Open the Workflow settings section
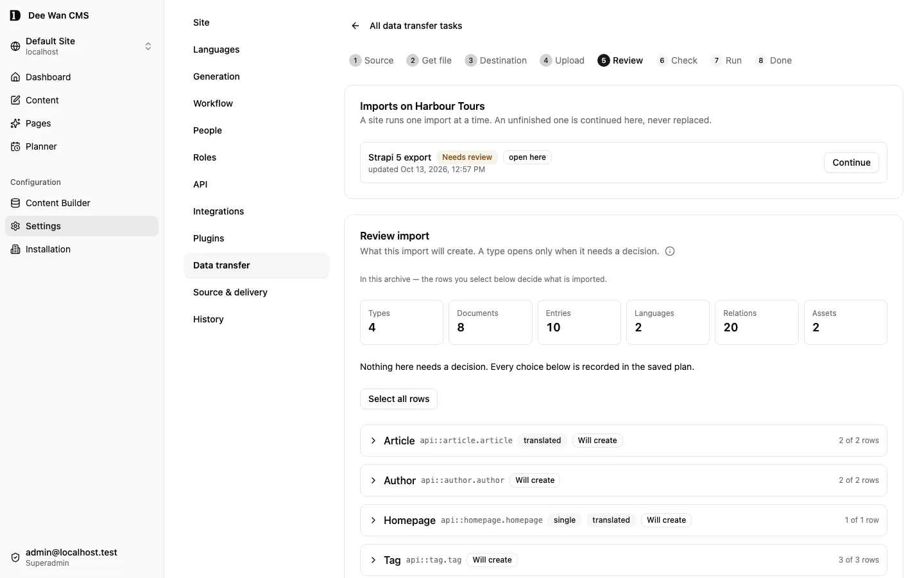Image resolution: width=924 pixels, height=578 pixels. coord(257,103)
